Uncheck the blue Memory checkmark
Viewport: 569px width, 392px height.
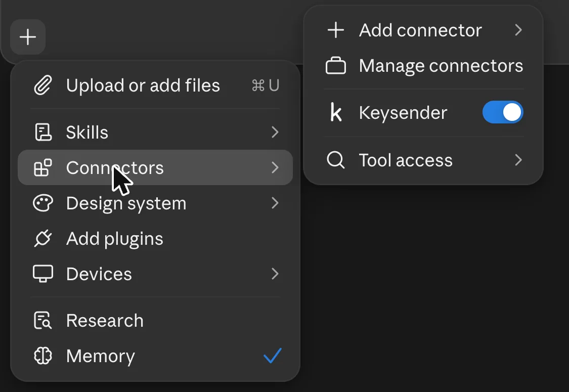[273, 356]
